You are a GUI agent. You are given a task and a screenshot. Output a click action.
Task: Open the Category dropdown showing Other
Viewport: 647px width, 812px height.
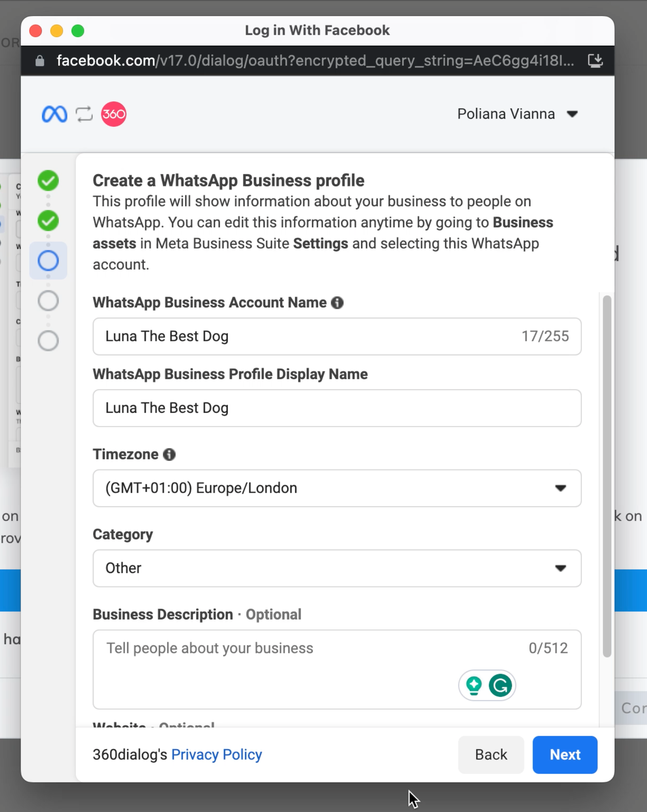point(337,568)
